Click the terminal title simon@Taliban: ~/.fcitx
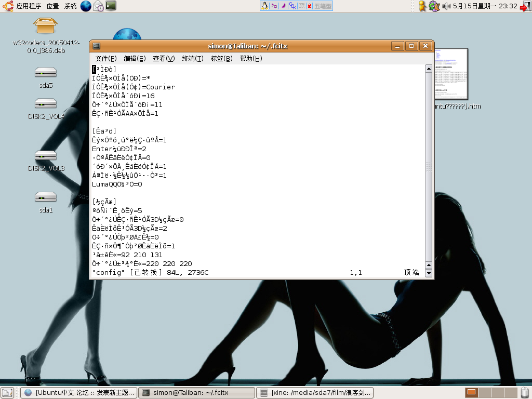The height and width of the screenshot is (399, 532). click(248, 46)
